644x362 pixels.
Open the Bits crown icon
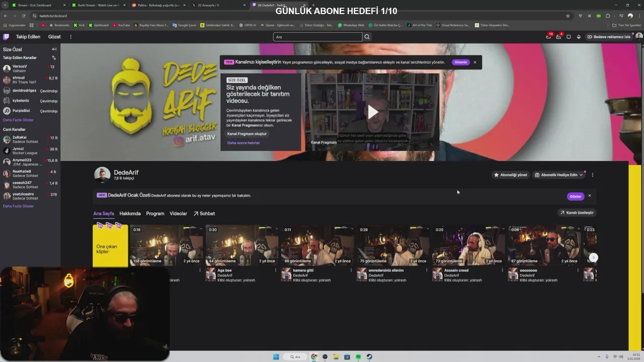tap(579, 37)
